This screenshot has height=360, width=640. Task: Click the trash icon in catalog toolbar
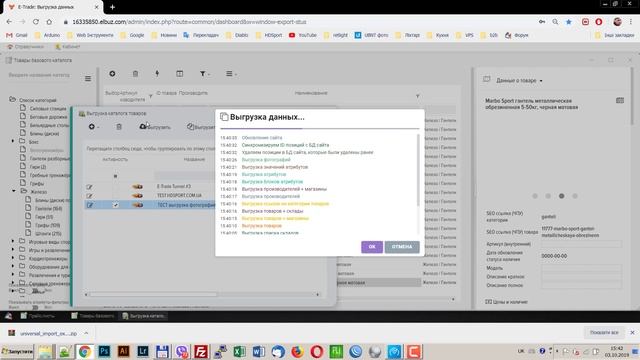click(x=135, y=73)
